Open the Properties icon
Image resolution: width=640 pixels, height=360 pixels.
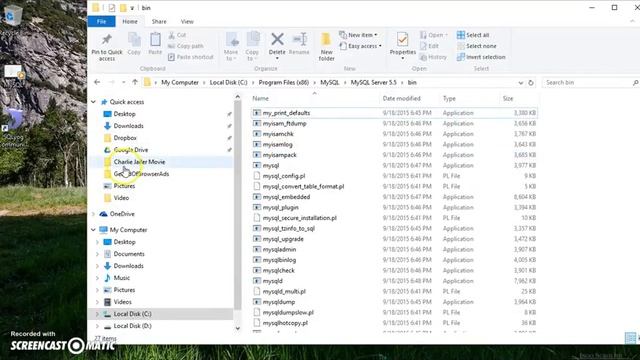(402, 40)
